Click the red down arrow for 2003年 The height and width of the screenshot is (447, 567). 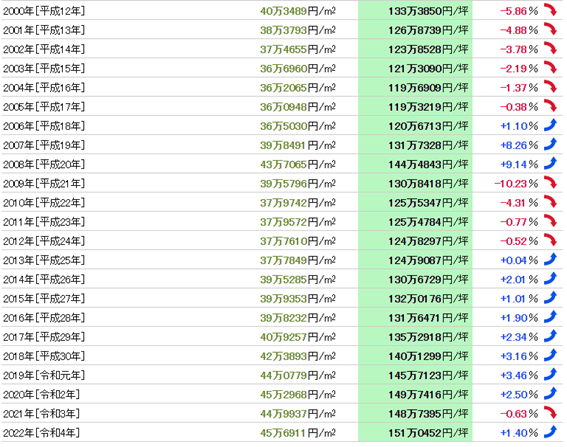pos(550,68)
